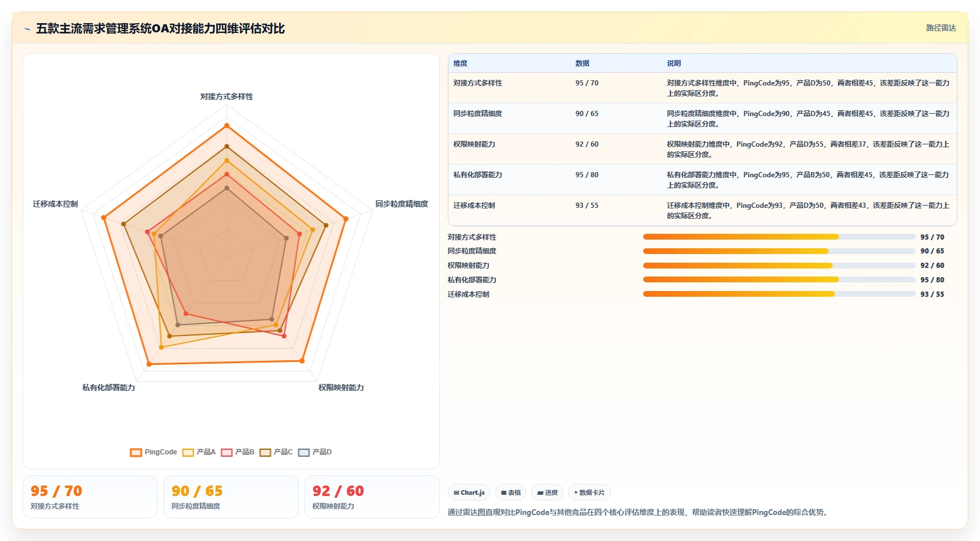
Task: Click the 私有化部署能力 radar axis label
Action: point(109,387)
